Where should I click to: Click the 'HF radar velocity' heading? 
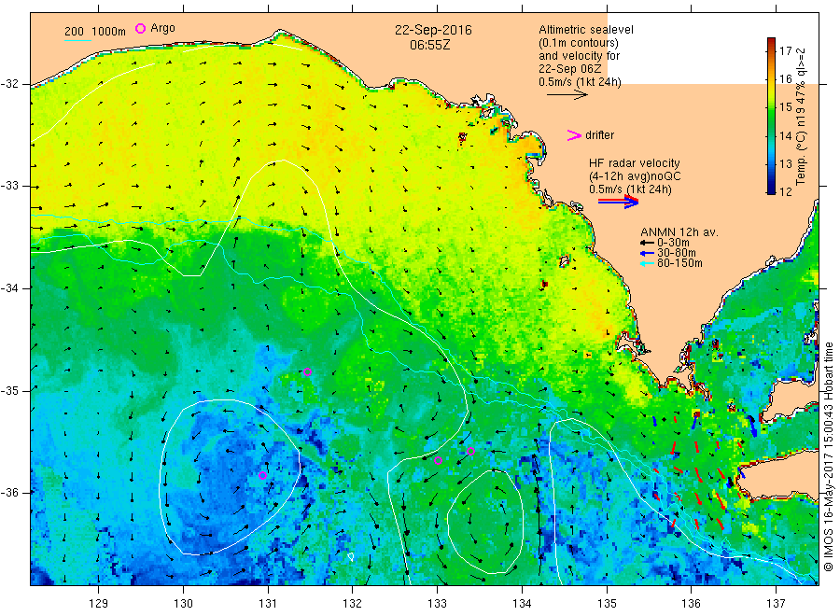pyautogui.click(x=635, y=163)
